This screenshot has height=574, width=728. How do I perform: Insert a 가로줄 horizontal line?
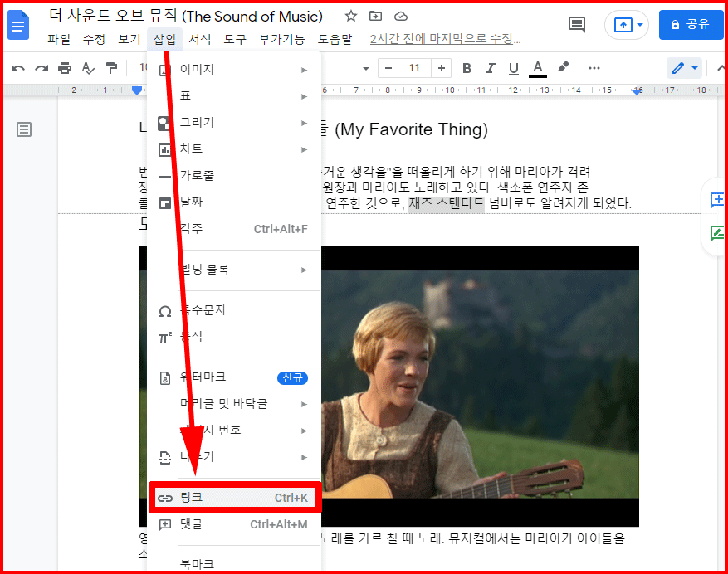(x=234, y=175)
